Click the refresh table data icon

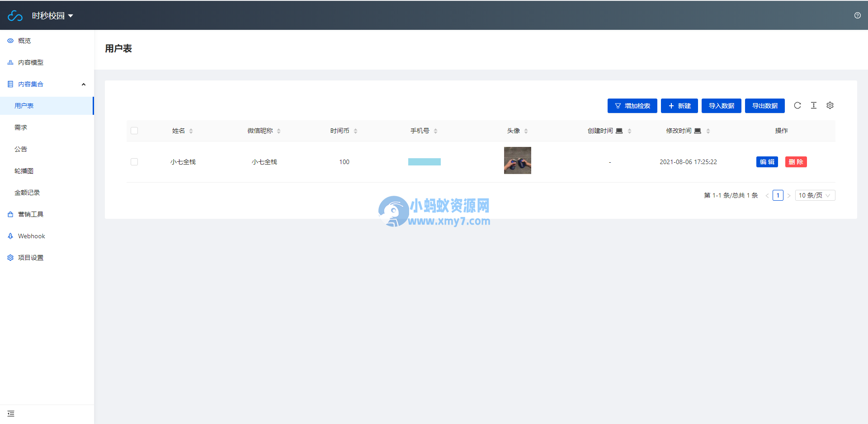(798, 105)
